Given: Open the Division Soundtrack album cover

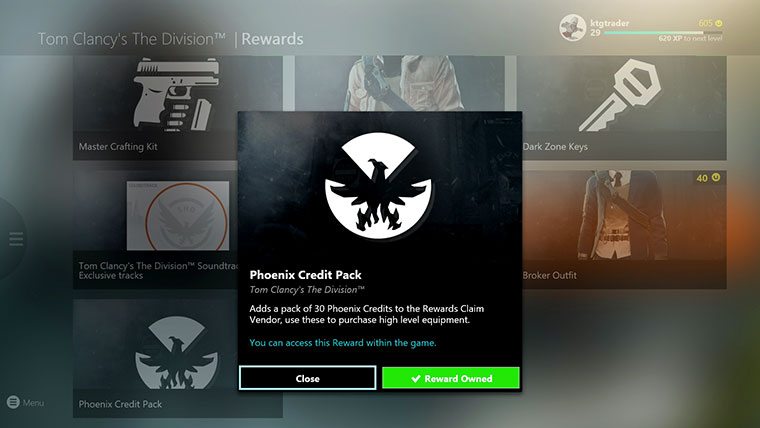Looking at the screenshot, I should (178, 216).
